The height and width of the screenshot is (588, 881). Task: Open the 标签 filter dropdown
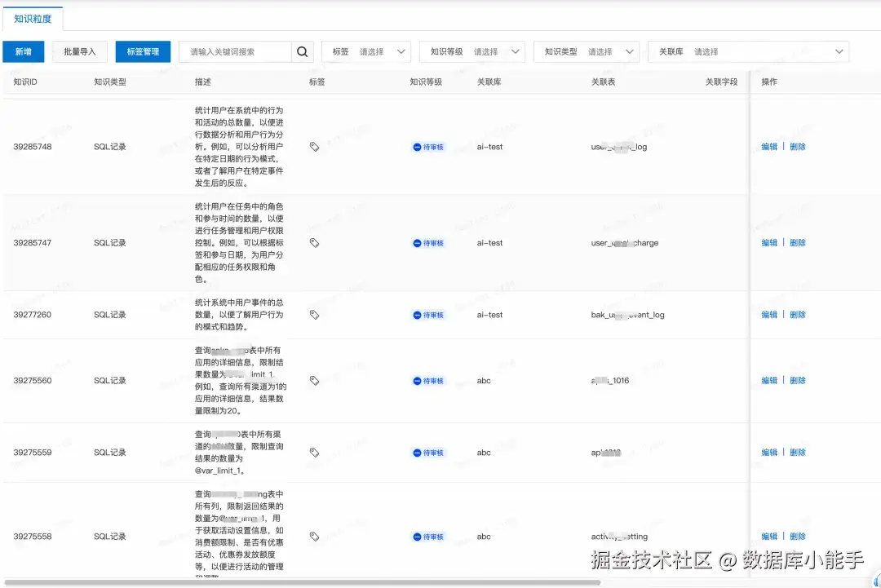pos(366,51)
